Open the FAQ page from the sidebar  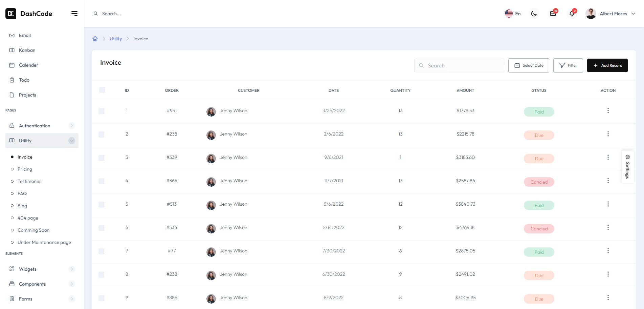(x=23, y=193)
